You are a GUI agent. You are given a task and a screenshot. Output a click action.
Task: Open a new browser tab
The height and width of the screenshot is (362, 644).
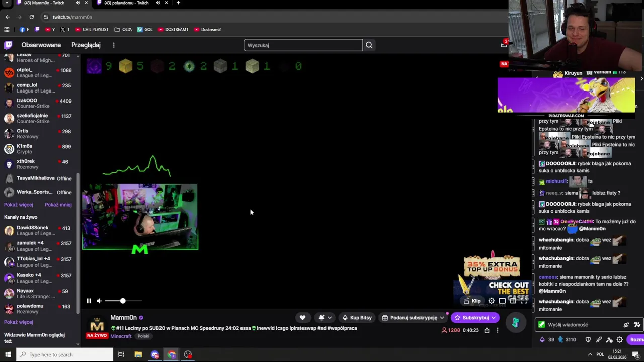tap(178, 3)
